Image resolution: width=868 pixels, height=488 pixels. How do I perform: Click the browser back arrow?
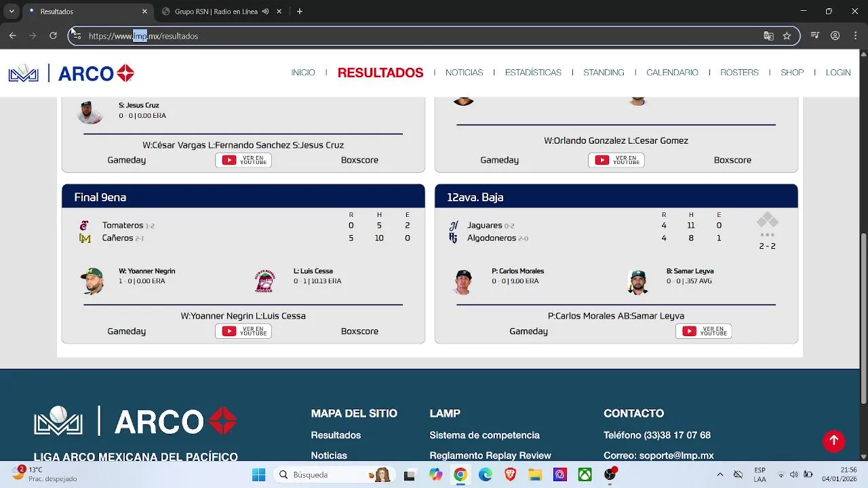[12, 36]
